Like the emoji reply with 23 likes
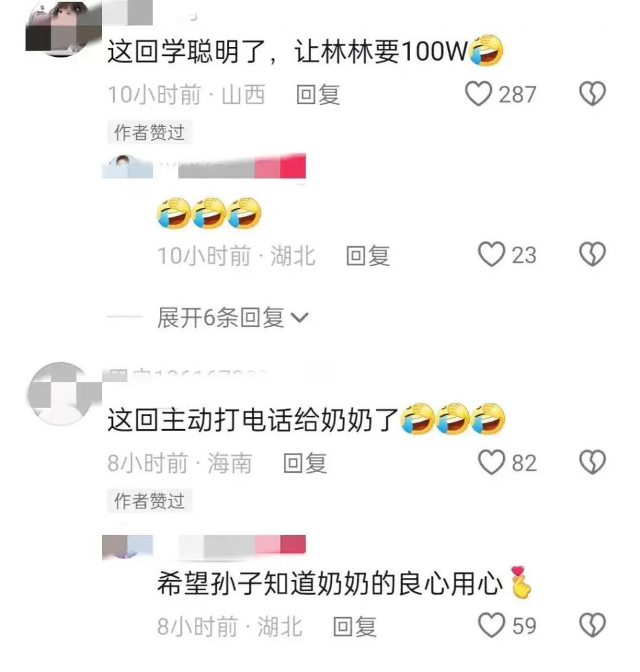Image resolution: width=640 pixels, height=672 pixels. (x=491, y=255)
